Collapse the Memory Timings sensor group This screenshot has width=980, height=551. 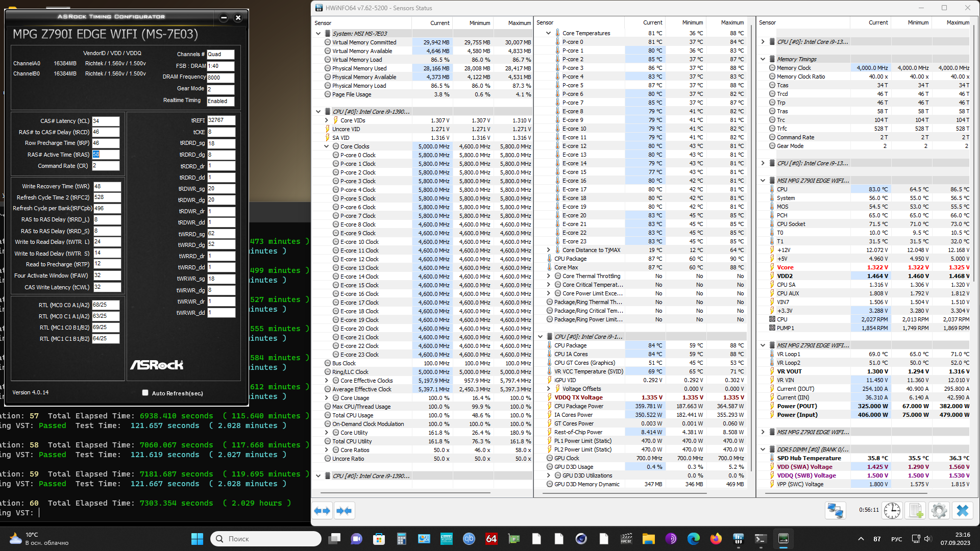pyautogui.click(x=763, y=59)
